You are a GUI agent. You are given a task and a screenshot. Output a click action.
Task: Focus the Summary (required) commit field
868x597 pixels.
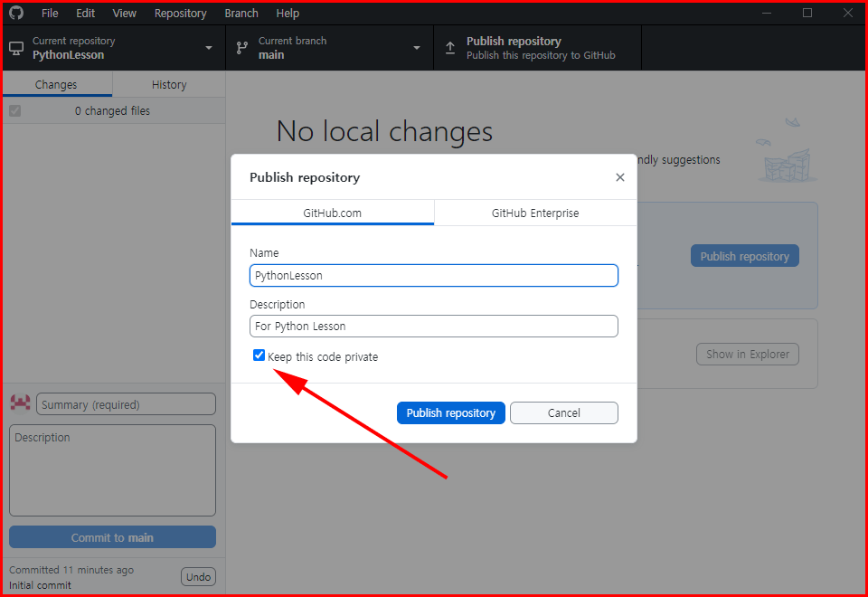coord(126,404)
